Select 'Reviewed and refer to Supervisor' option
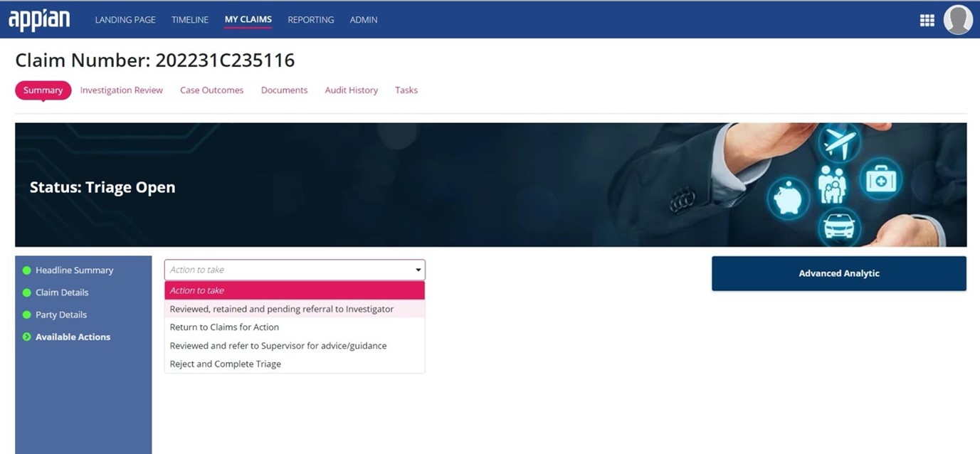The image size is (980, 454). tap(278, 346)
